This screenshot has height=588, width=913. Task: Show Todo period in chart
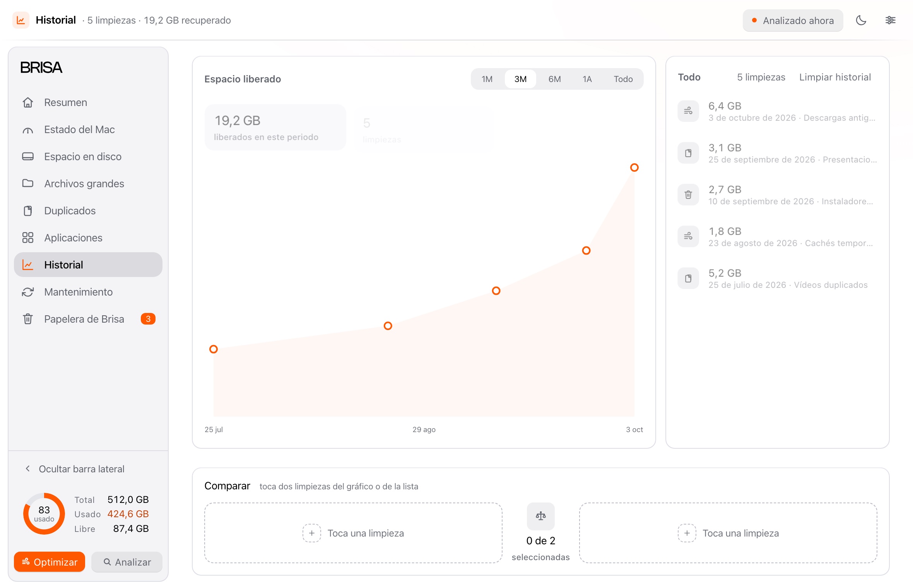pos(623,79)
